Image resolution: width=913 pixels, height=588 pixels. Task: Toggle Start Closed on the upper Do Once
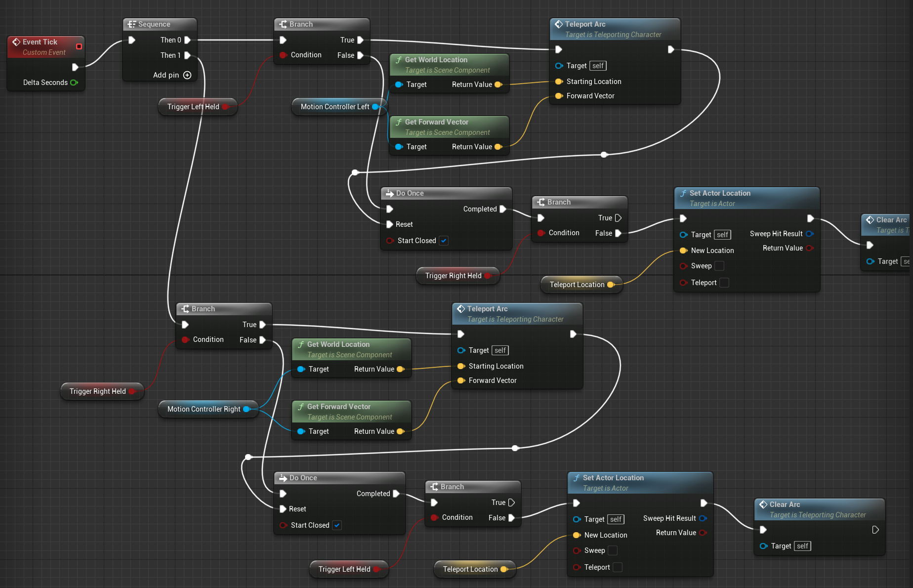click(x=444, y=241)
